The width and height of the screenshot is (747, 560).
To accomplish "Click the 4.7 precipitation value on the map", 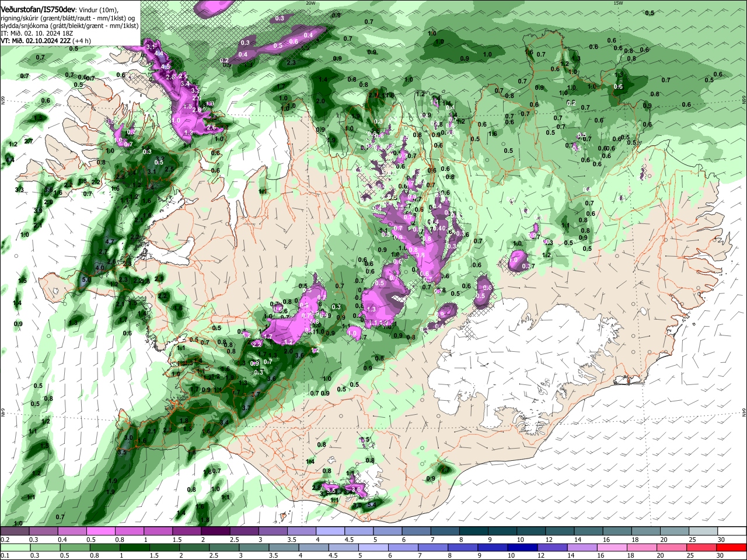I will coord(110,241).
